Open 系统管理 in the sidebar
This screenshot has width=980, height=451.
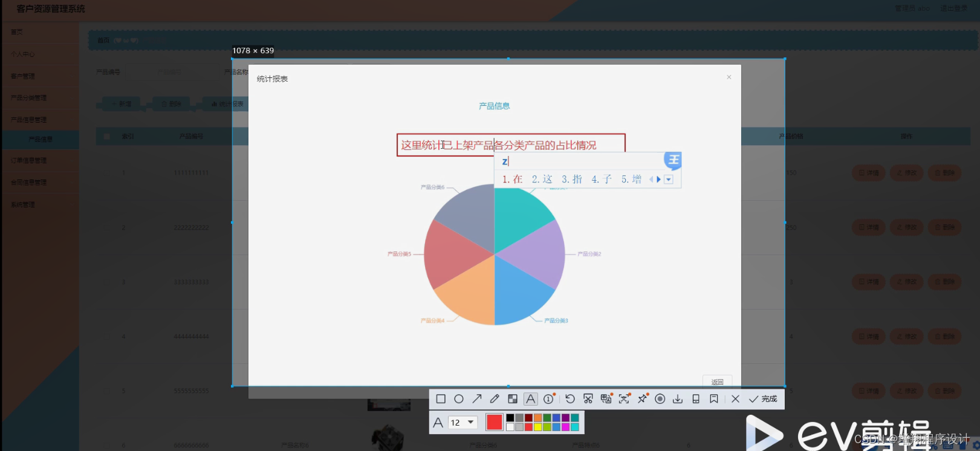coord(40,204)
